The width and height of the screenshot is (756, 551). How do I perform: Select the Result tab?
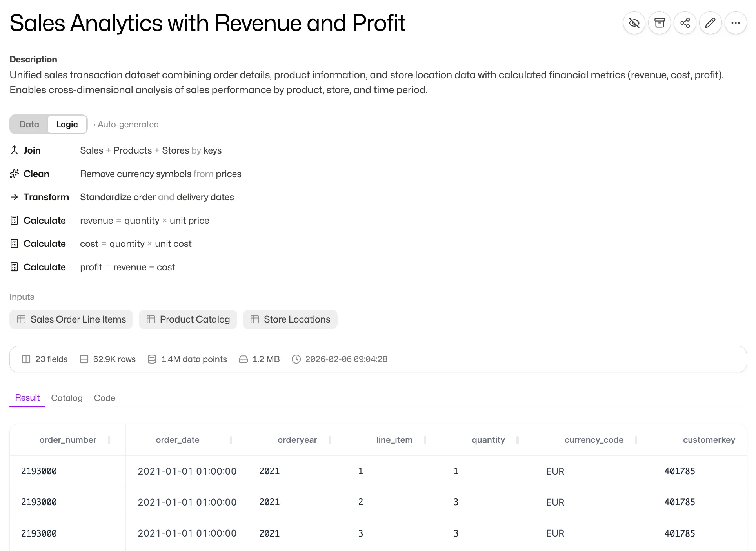pyautogui.click(x=27, y=398)
